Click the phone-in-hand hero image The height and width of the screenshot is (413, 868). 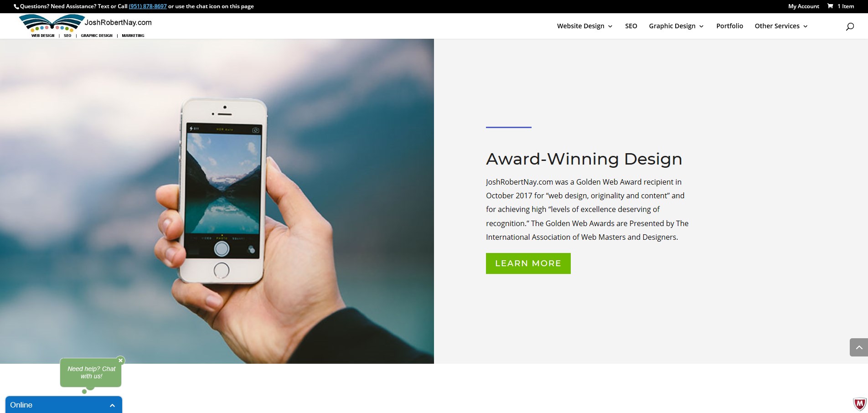coord(217,201)
